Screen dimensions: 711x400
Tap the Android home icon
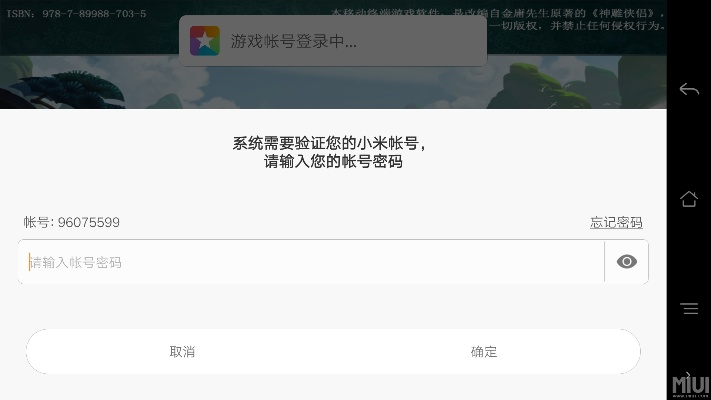[x=689, y=199]
